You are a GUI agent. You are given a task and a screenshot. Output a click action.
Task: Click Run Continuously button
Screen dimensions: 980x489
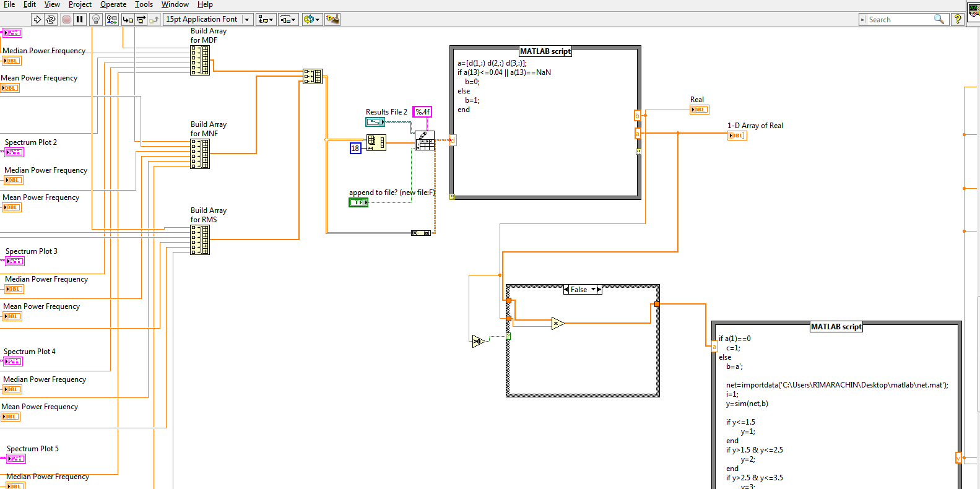click(x=51, y=19)
